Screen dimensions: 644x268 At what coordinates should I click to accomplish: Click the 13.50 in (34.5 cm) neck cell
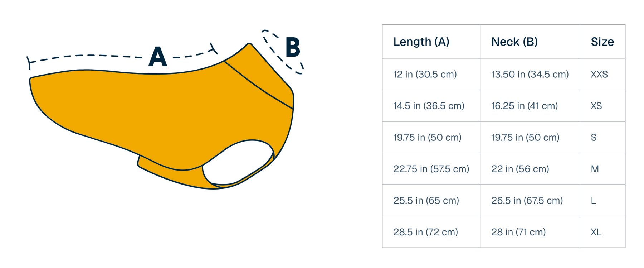coord(530,74)
